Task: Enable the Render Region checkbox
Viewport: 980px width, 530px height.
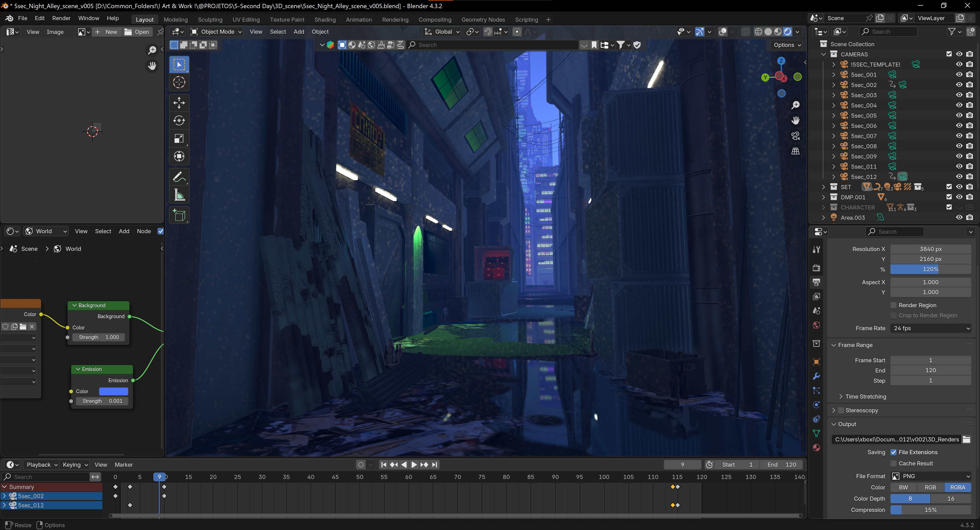Action: [x=894, y=305]
